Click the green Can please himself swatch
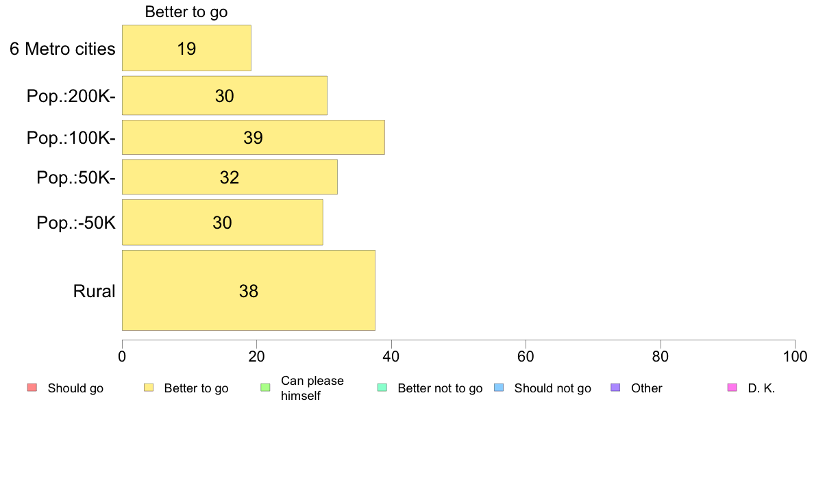Image resolution: width=814 pixels, height=504 pixels. [x=265, y=388]
